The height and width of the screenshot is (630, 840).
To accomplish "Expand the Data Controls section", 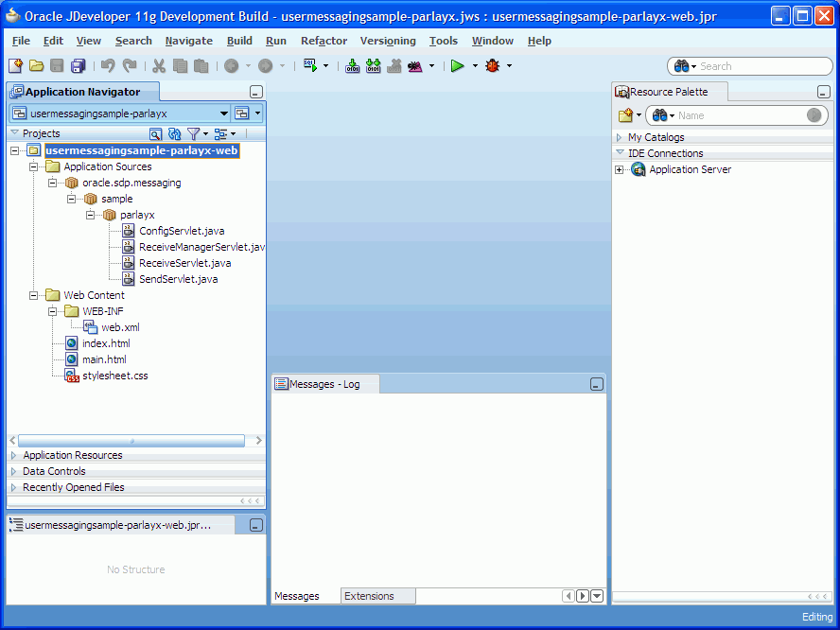I will 14,471.
